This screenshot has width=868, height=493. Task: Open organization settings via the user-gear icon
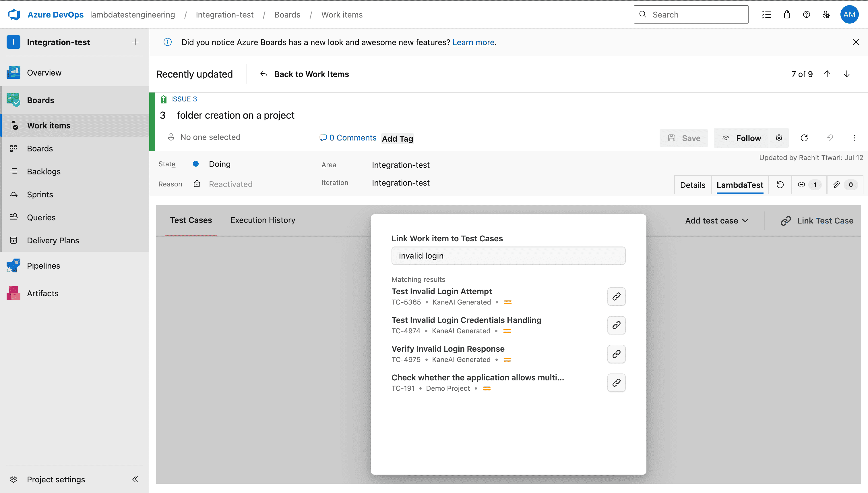(x=826, y=14)
